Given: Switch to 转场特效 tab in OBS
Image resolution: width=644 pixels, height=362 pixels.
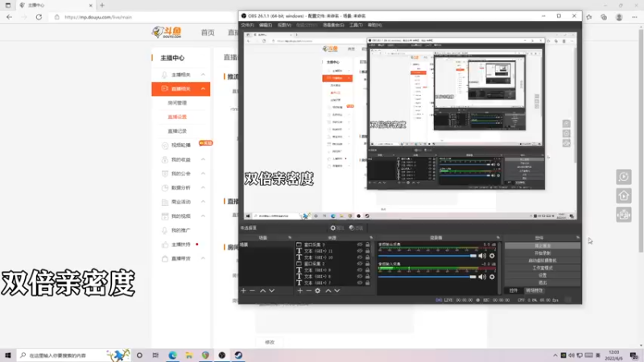Looking at the screenshot, I should coord(534,290).
